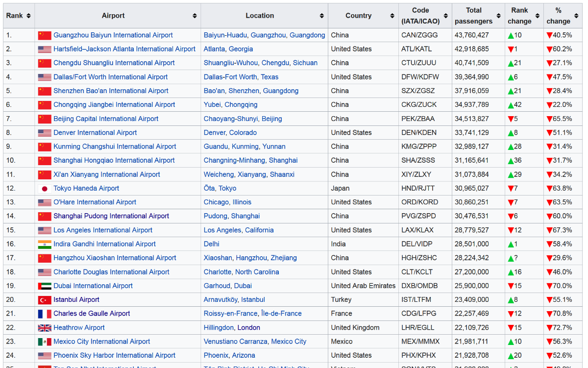588x368 pixels.
Task: Click Turkey flag beside Istanbul Airport
Action: (x=45, y=300)
